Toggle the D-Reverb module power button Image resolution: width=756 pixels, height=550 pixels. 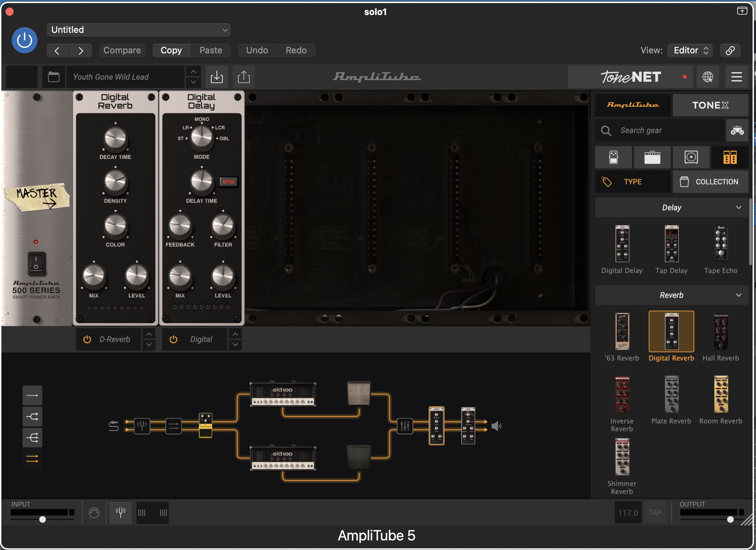[87, 339]
